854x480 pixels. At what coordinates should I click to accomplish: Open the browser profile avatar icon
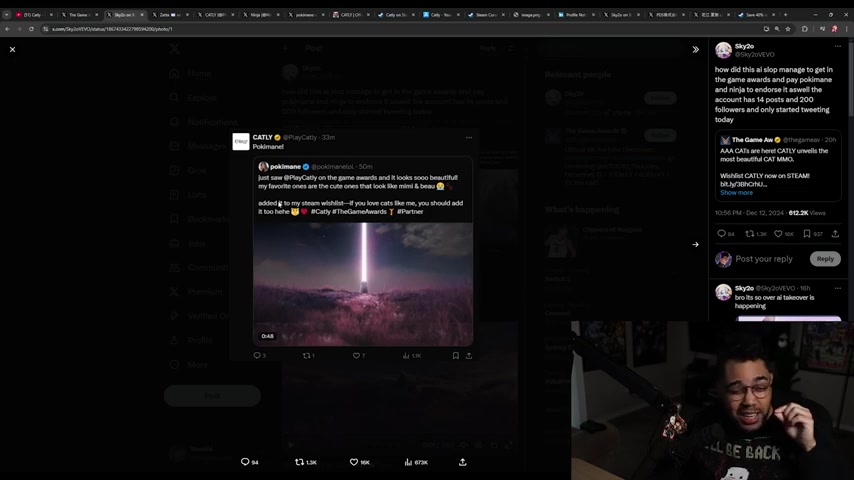834,29
